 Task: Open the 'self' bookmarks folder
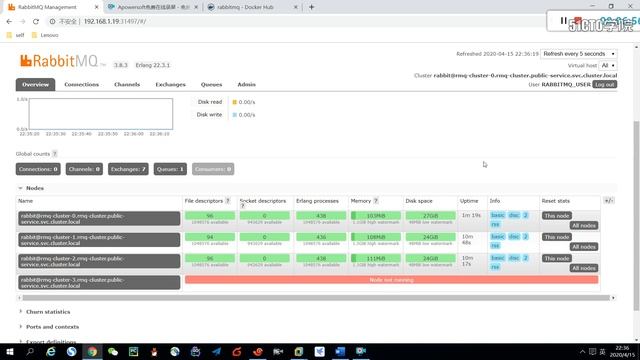pyautogui.click(x=16, y=35)
